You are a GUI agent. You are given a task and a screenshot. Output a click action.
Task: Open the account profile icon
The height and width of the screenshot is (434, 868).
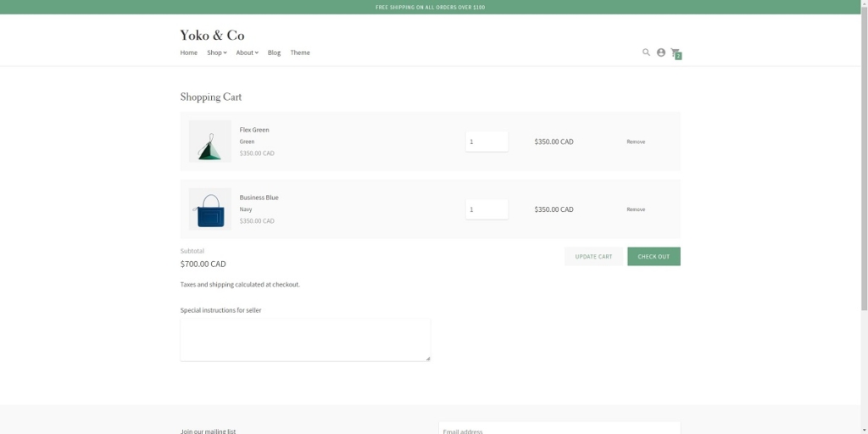(661, 53)
